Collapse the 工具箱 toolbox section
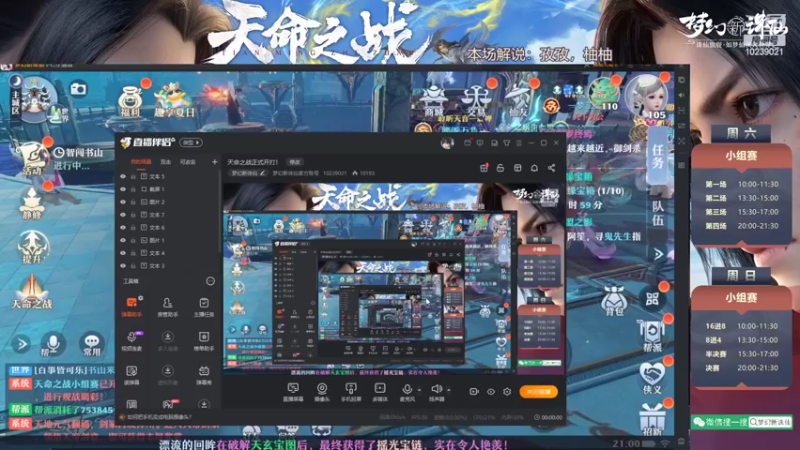Image resolution: width=800 pixels, height=450 pixels. click(x=210, y=281)
